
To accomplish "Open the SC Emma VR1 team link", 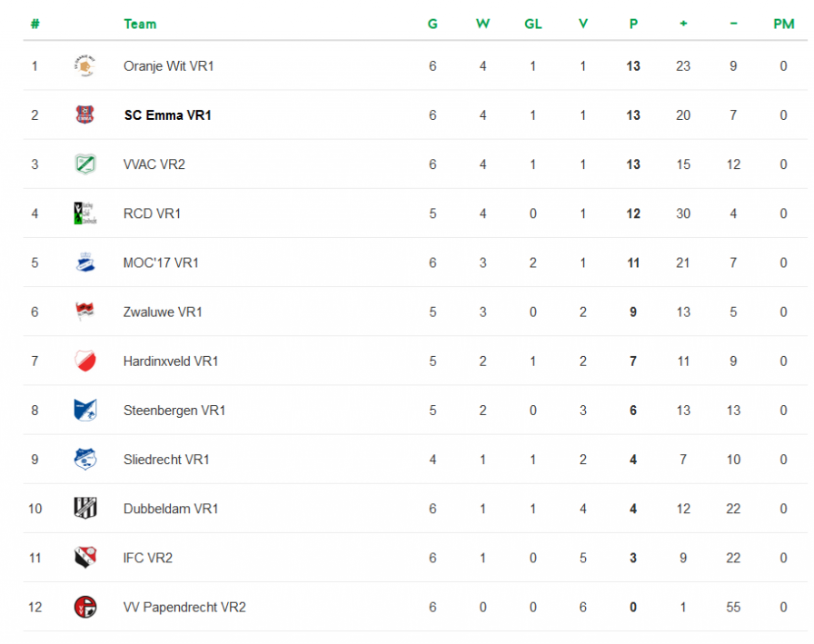I will pyautogui.click(x=168, y=115).
